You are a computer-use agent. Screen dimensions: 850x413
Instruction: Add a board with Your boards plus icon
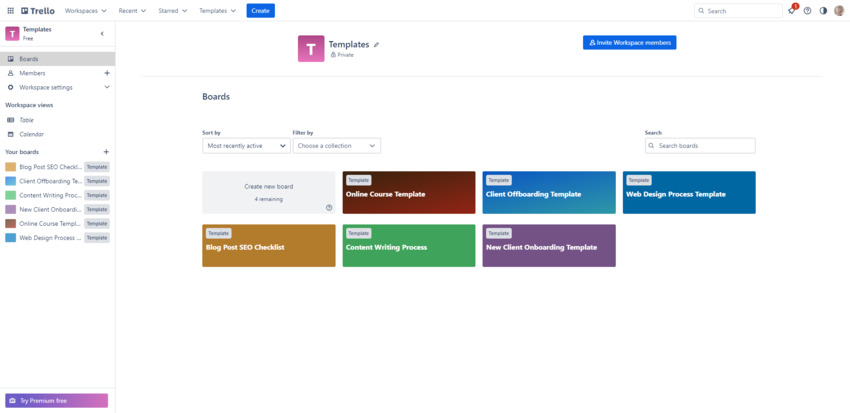(x=106, y=152)
